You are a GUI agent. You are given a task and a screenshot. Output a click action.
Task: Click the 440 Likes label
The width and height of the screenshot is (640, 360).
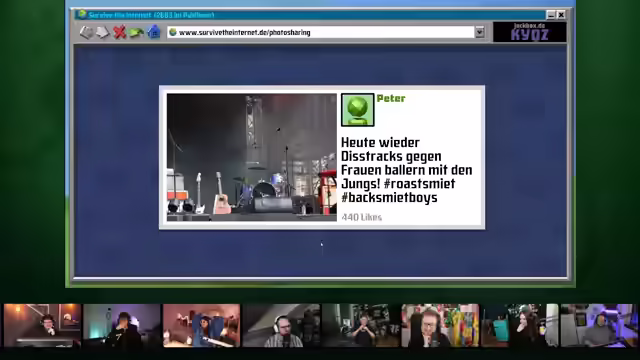(x=362, y=217)
